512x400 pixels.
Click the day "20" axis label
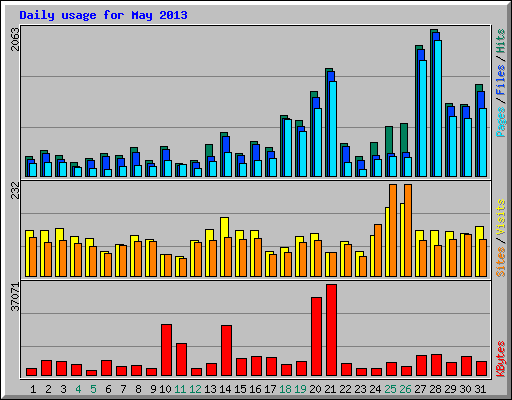(x=315, y=389)
